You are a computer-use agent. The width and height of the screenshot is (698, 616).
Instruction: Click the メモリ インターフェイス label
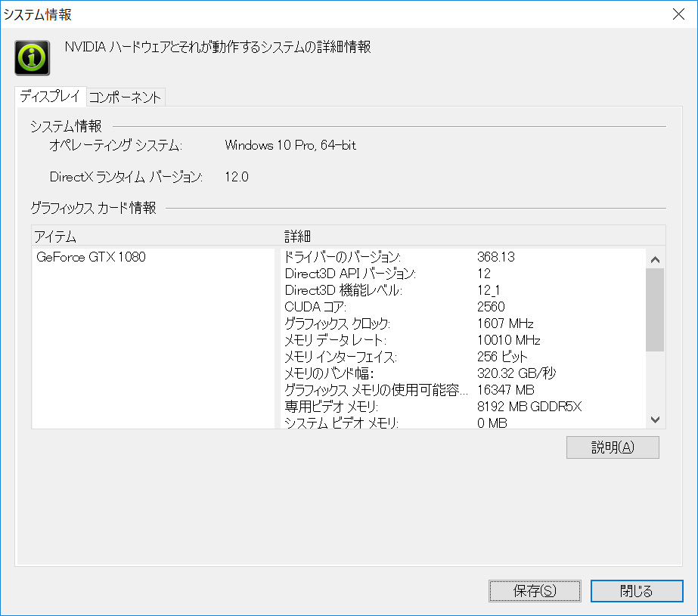(x=340, y=357)
